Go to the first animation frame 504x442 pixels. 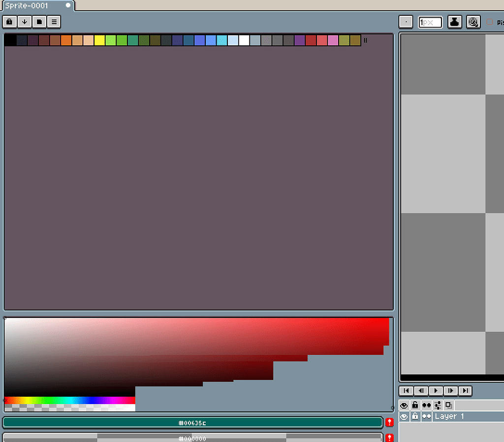(x=406, y=391)
